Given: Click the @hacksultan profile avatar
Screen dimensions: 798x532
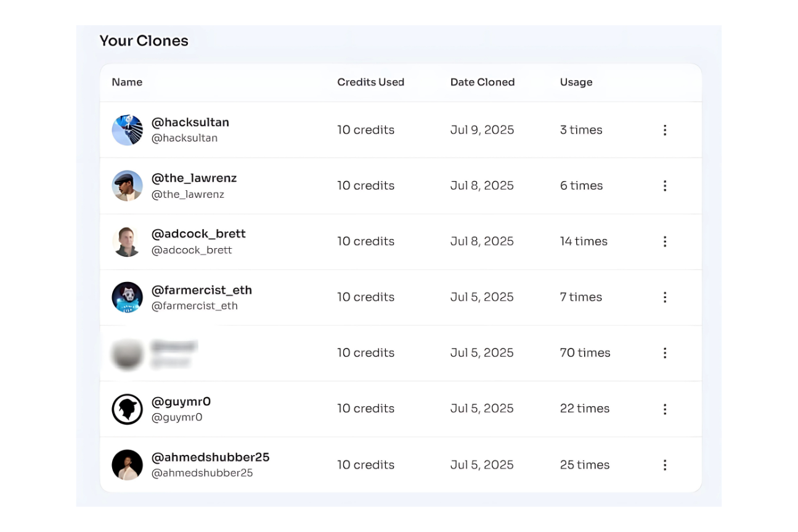Looking at the screenshot, I should click(127, 130).
